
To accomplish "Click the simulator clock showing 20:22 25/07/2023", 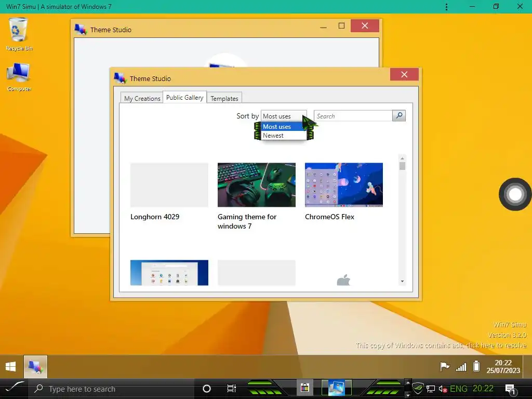I will pos(503,366).
